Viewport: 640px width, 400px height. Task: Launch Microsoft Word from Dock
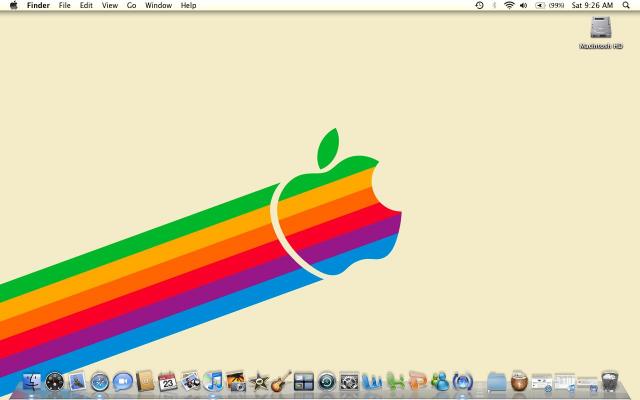coord(372,382)
